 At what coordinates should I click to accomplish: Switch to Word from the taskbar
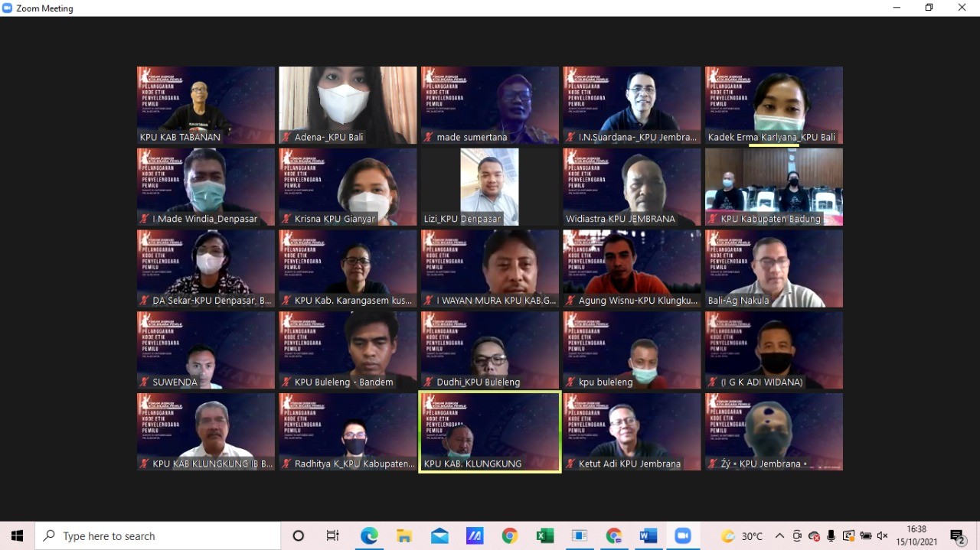(x=648, y=536)
